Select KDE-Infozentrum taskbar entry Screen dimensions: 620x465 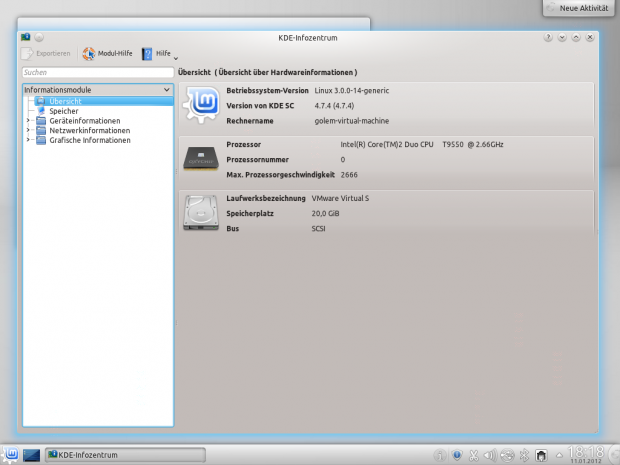(125, 455)
